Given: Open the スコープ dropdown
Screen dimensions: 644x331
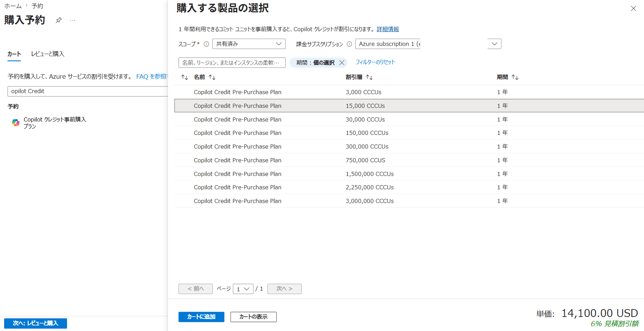Looking at the screenshot, I should (x=249, y=44).
